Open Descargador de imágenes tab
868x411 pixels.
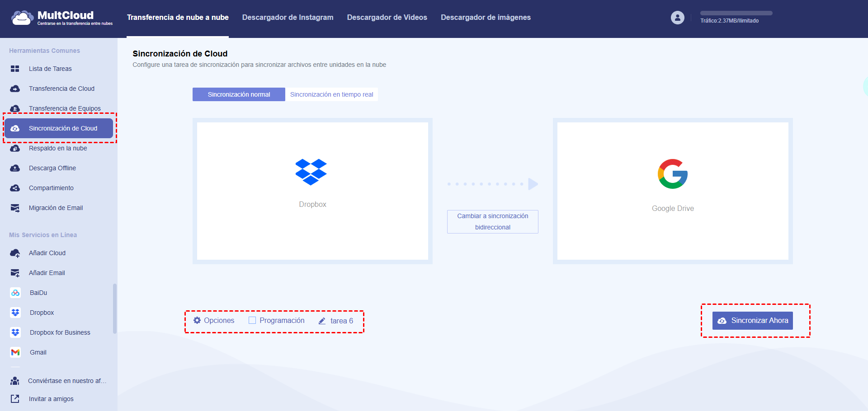[486, 18]
